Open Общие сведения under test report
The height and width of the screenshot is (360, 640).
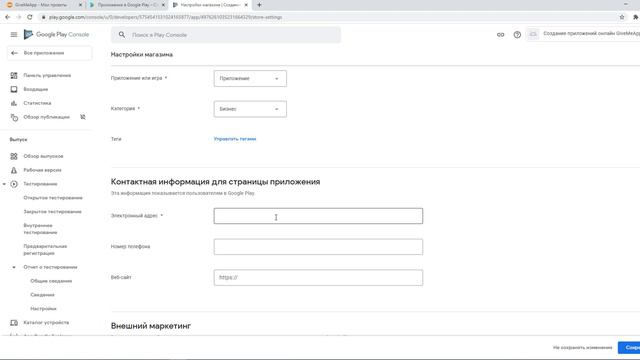(51, 281)
